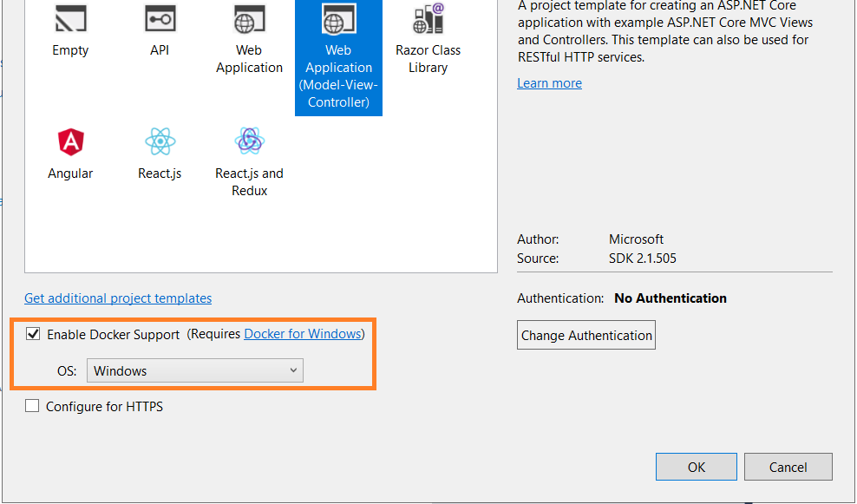Viewport: 857px width, 504px height.
Task: Select the Angular template icon
Action: [70, 142]
